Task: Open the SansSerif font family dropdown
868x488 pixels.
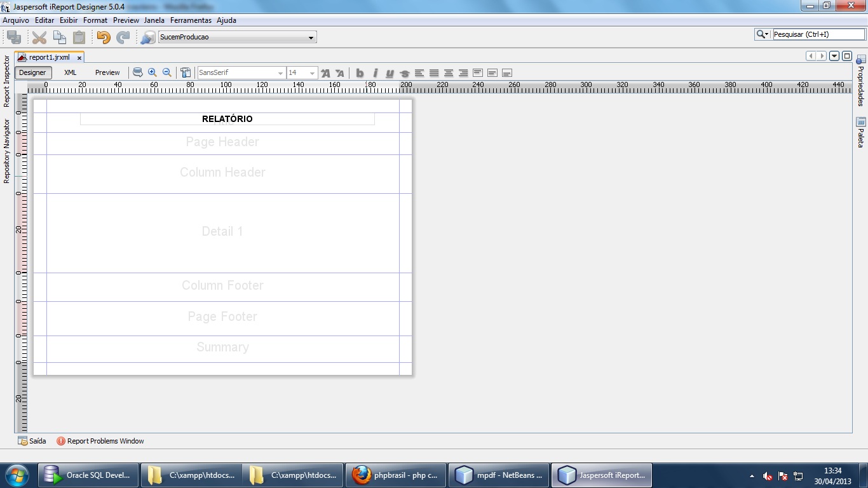Action: (241, 73)
